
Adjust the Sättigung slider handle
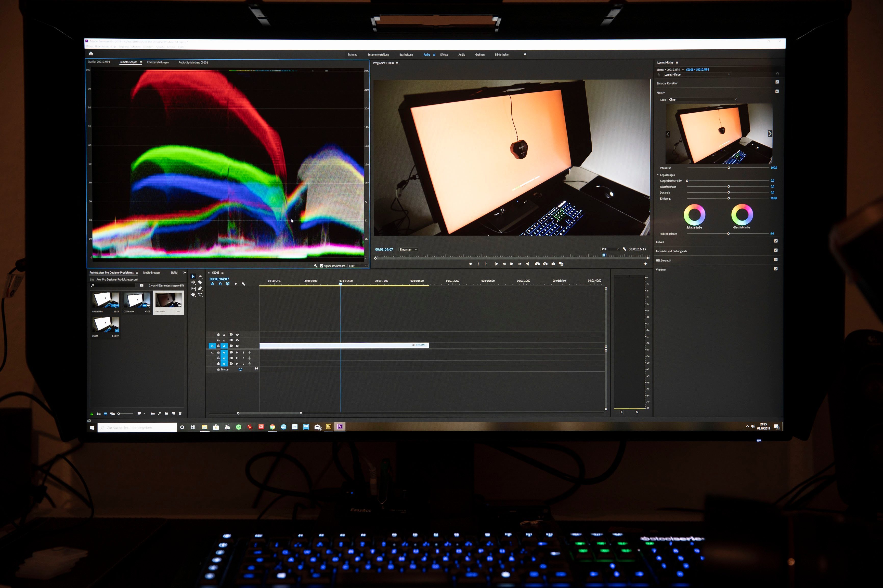point(728,198)
